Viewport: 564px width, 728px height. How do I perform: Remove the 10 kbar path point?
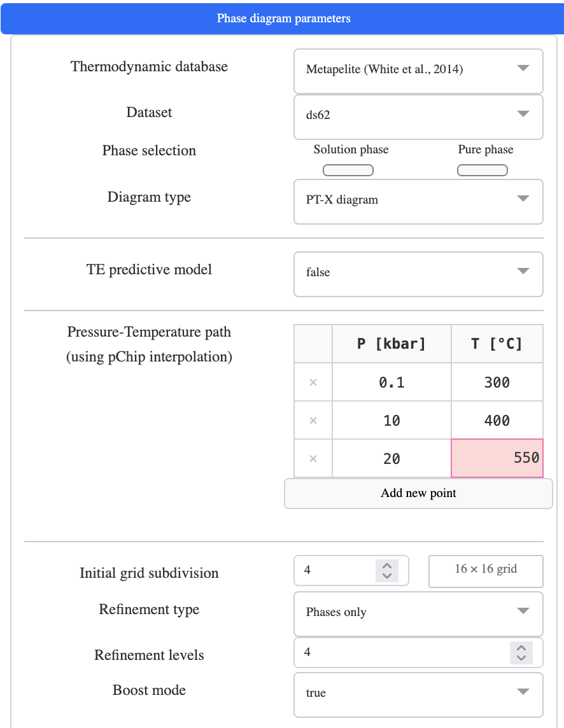coord(313,420)
